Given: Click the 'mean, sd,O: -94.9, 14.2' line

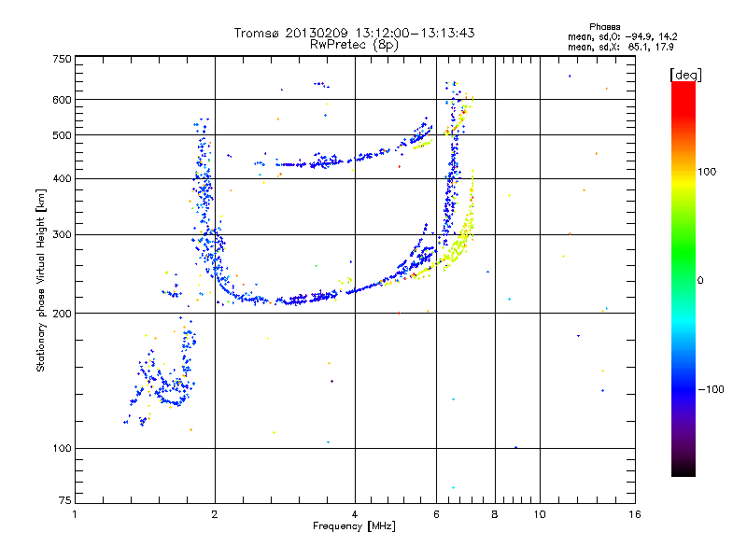Looking at the screenshot, I should [x=622, y=36].
